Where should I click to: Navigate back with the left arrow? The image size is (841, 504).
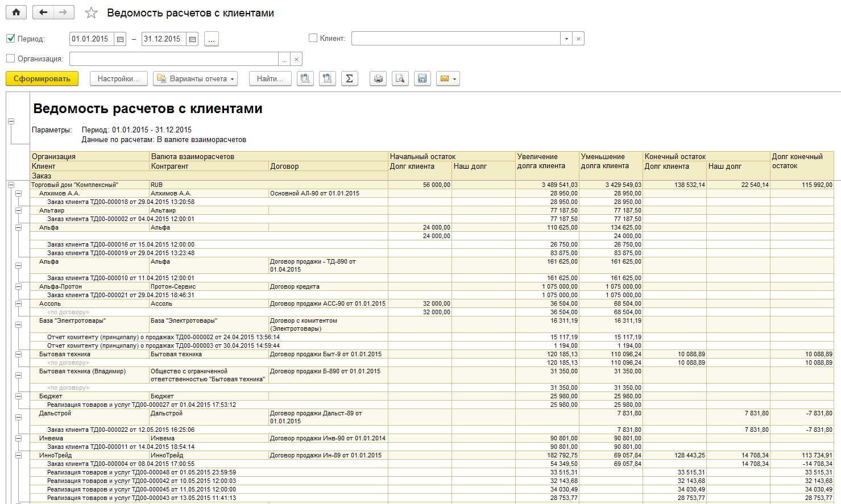(43, 12)
